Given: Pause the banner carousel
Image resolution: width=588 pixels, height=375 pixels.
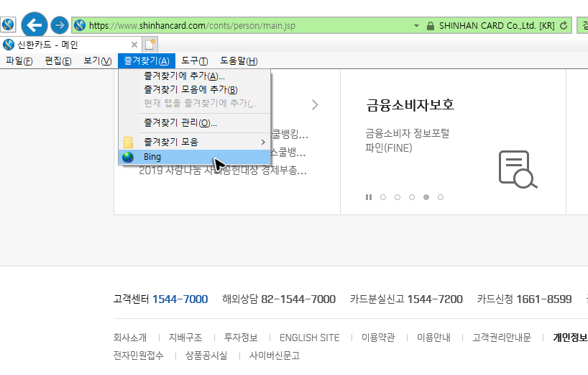Looking at the screenshot, I should point(369,197).
